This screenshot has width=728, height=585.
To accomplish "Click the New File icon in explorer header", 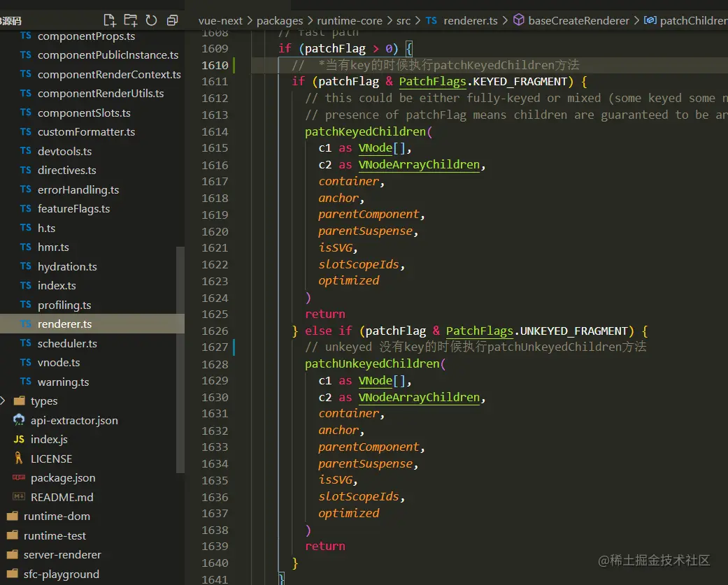I will tap(110, 20).
